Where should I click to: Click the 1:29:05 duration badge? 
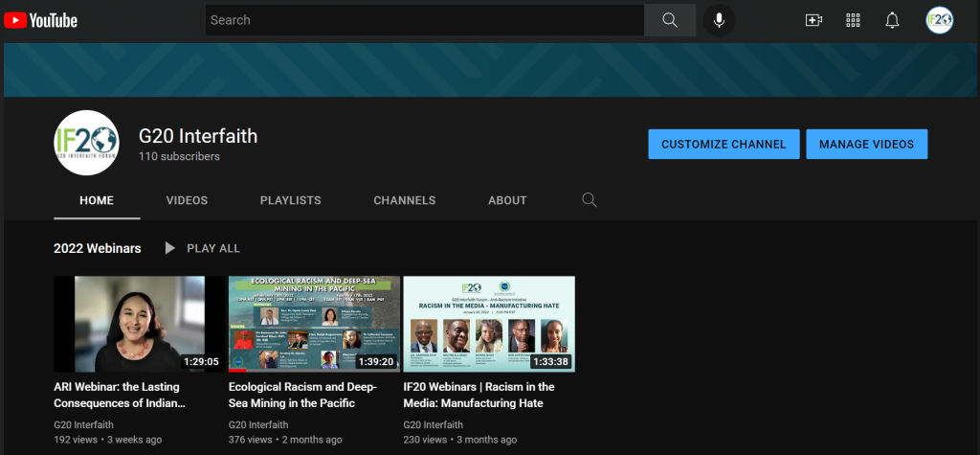tap(201, 362)
